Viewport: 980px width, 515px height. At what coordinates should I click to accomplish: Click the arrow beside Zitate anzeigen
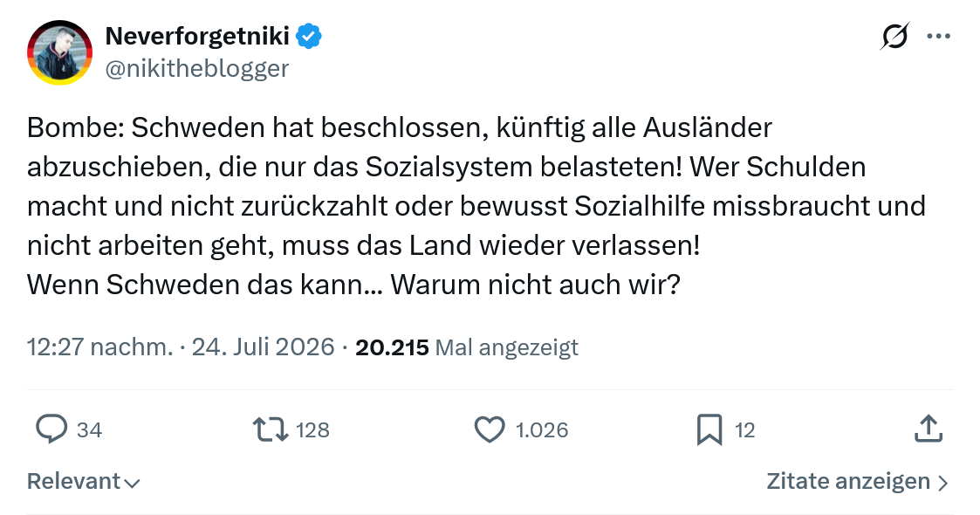pyautogui.click(x=943, y=483)
